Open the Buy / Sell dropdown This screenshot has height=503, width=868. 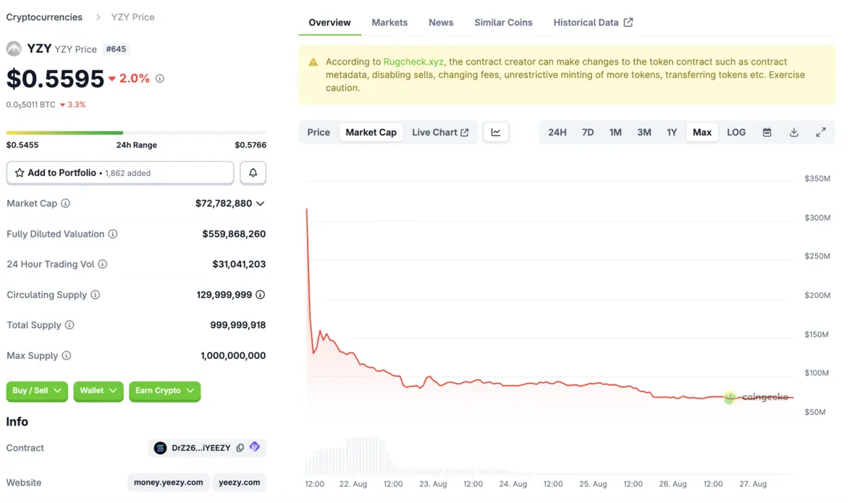click(x=37, y=391)
